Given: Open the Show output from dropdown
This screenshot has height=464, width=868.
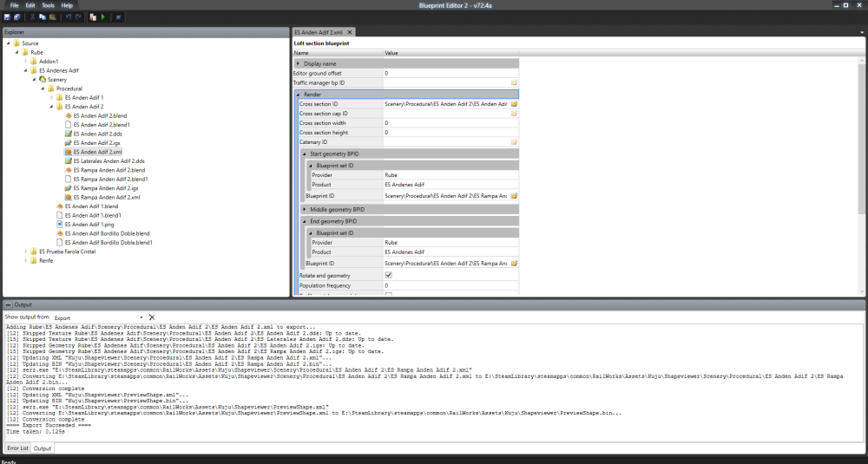Looking at the screenshot, I should pyautogui.click(x=141, y=317).
